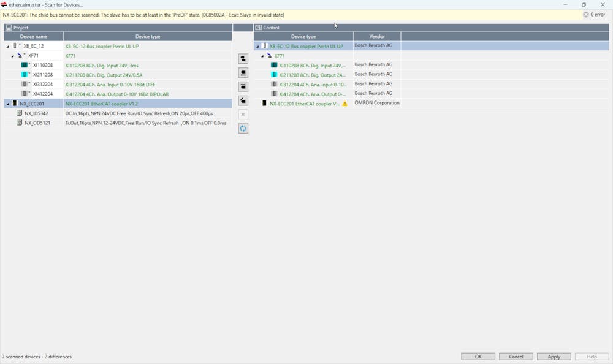Click the XI312204 grey module icon in Control

coord(274,85)
